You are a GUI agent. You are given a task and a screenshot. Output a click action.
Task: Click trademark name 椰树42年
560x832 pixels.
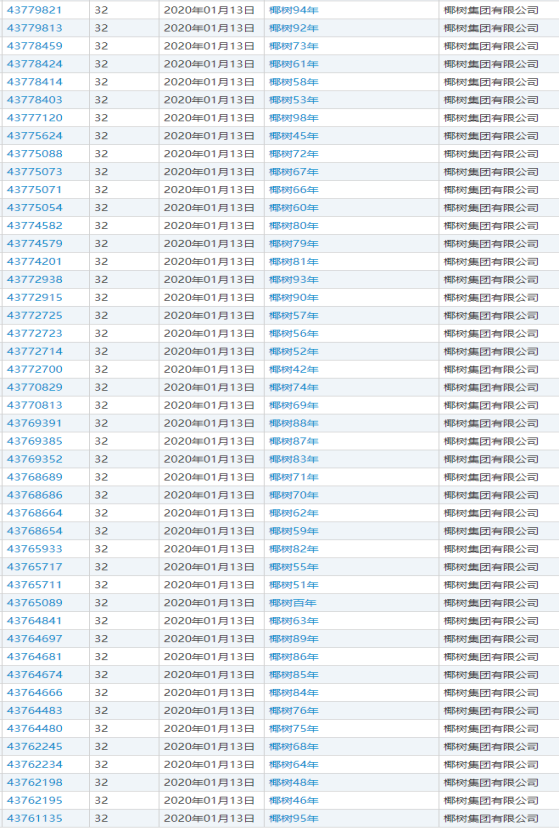coord(294,370)
